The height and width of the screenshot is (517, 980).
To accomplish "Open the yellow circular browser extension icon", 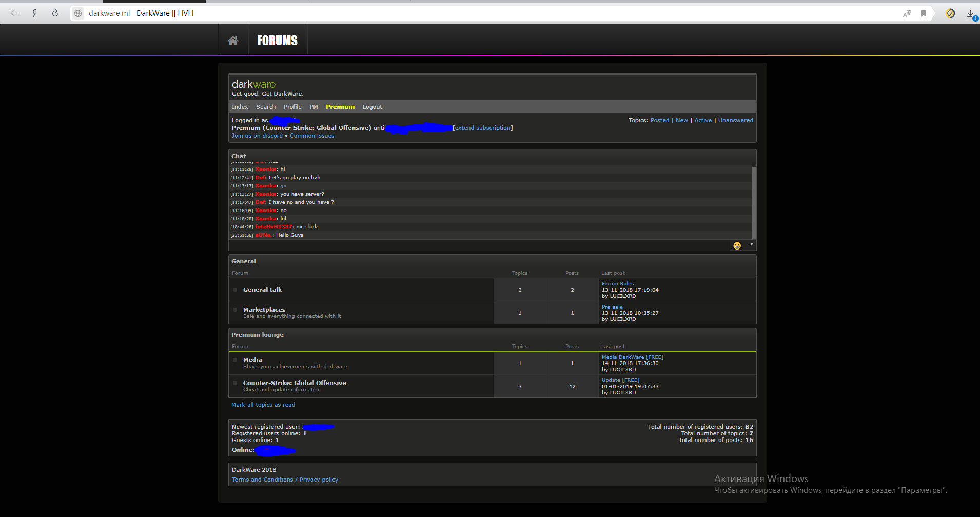I will tap(950, 13).
